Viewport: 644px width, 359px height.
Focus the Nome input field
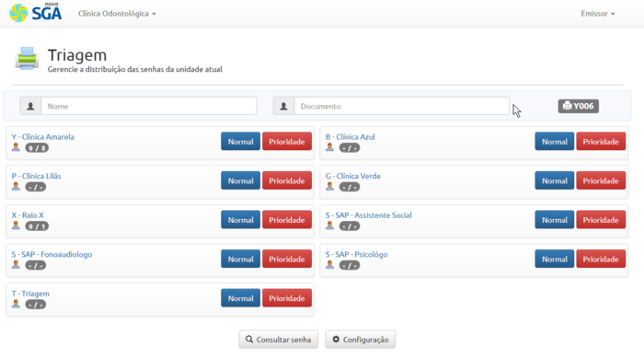point(149,106)
